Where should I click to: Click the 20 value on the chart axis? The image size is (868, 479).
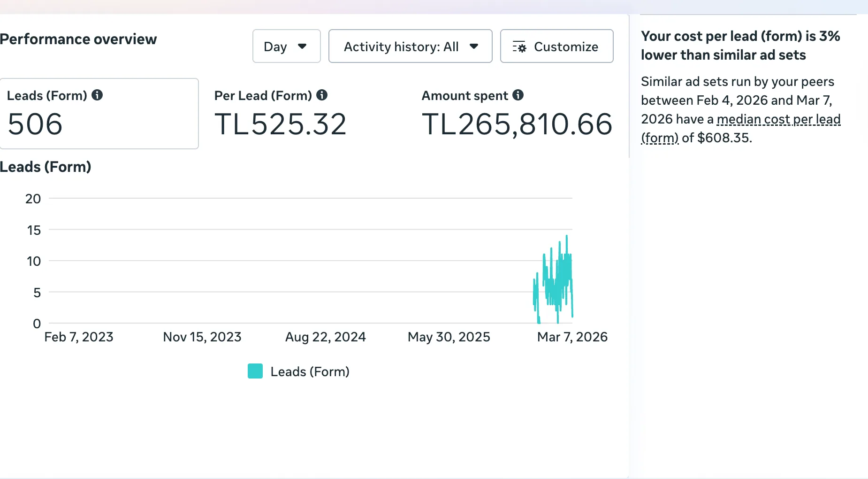[33, 199]
